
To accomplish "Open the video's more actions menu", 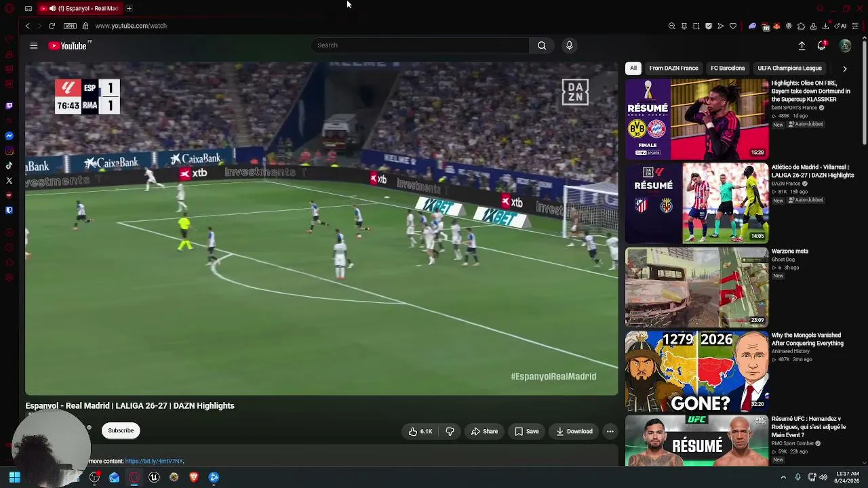I will pyautogui.click(x=610, y=431).
